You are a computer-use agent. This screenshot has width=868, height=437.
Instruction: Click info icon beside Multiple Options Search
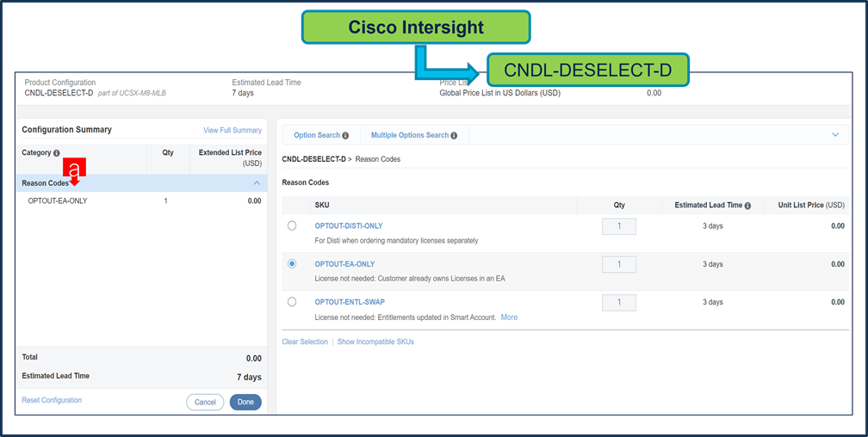(454, 136)
